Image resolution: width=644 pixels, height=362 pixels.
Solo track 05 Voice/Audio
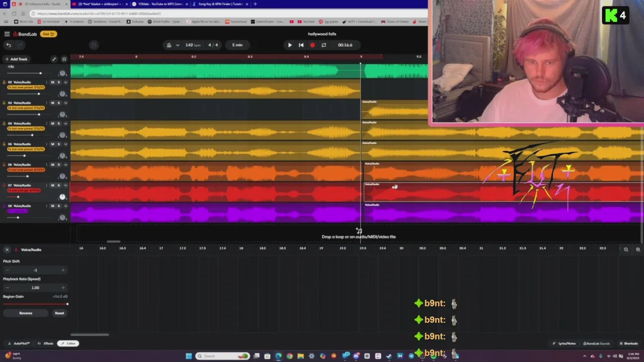(58, 144)
